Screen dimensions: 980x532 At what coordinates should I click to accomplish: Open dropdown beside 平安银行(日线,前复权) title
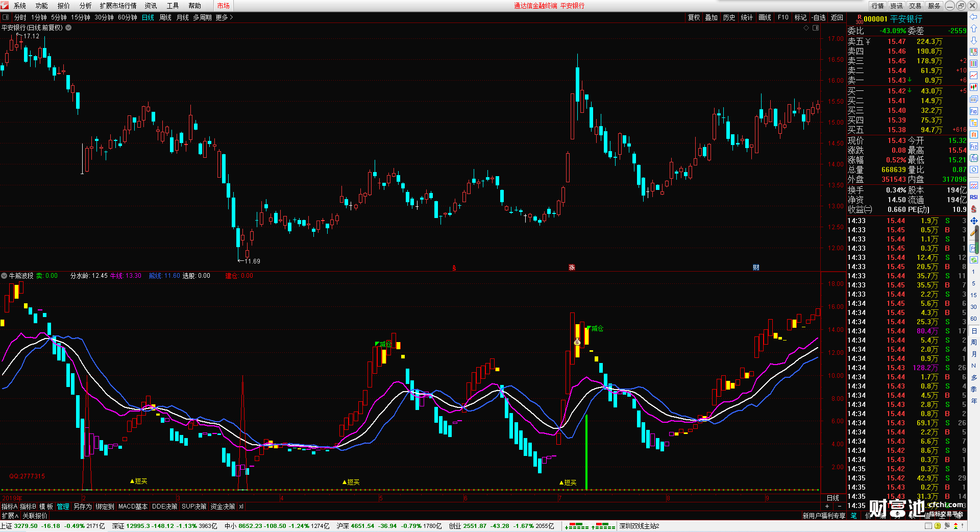pos(68,28)
